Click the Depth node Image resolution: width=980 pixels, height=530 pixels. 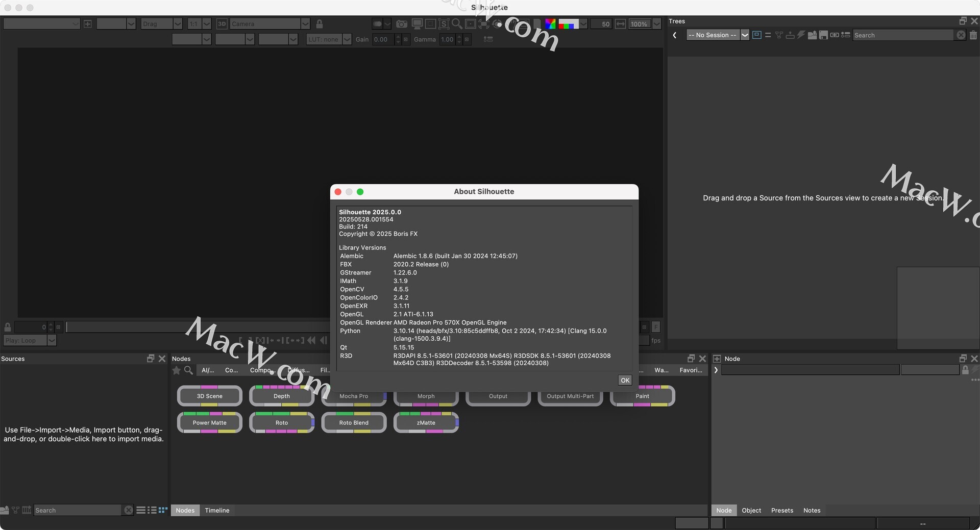(x=281, y=396)
